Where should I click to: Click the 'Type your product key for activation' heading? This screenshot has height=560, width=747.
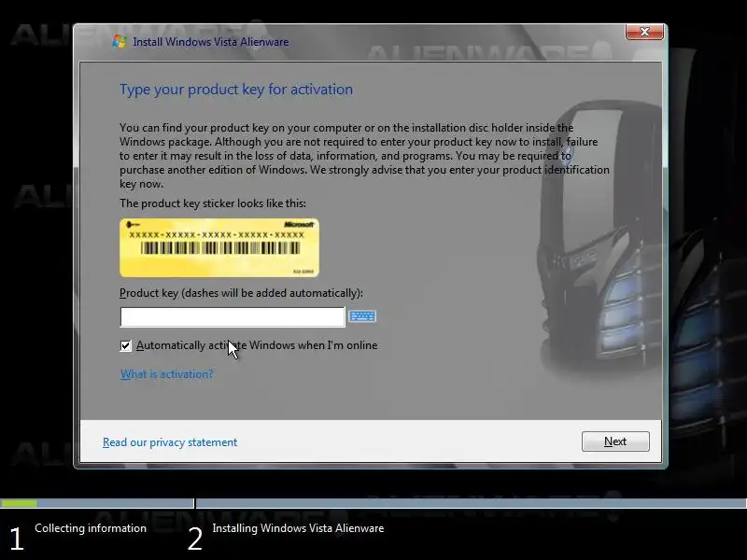[x=236, y=90]
